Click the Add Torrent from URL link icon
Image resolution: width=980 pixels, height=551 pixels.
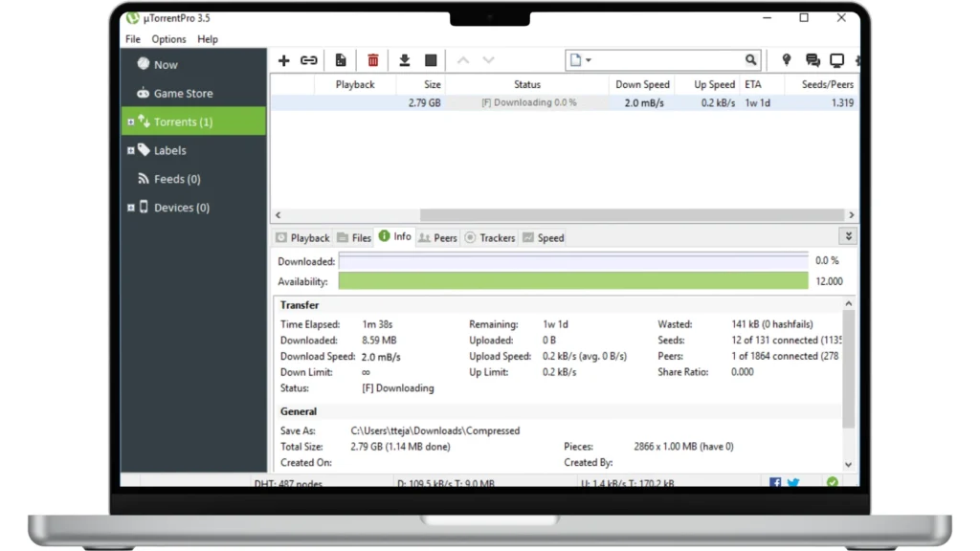309,60
